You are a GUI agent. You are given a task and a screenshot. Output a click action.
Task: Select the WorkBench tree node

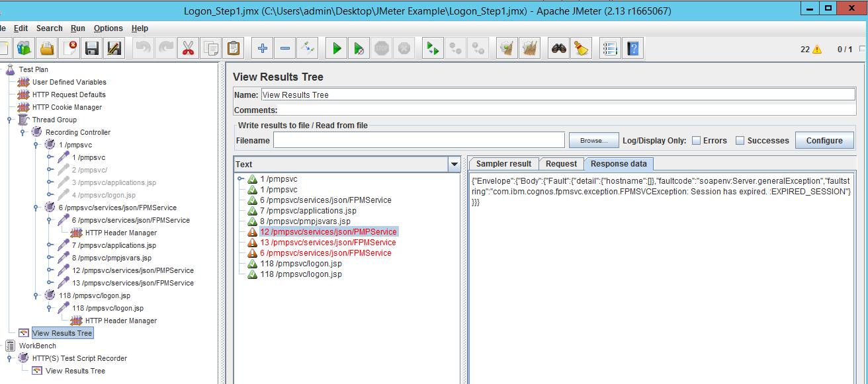38,346
